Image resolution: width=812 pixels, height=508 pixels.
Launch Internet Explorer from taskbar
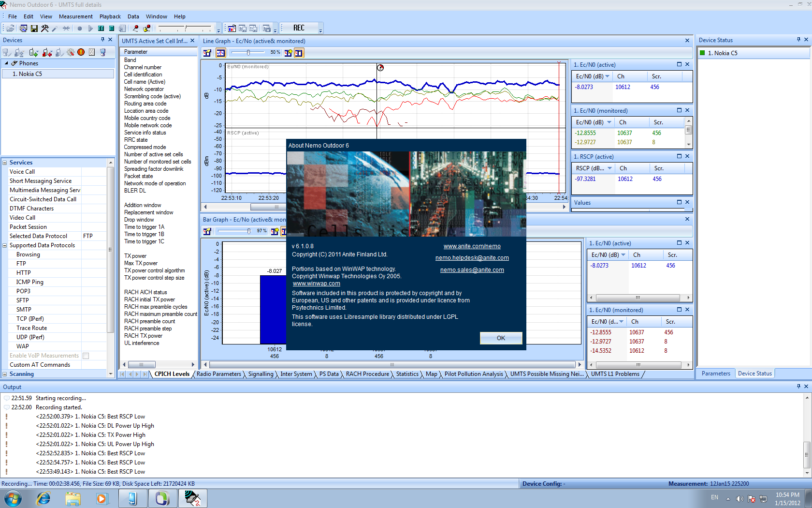click(x=43, y=498)
